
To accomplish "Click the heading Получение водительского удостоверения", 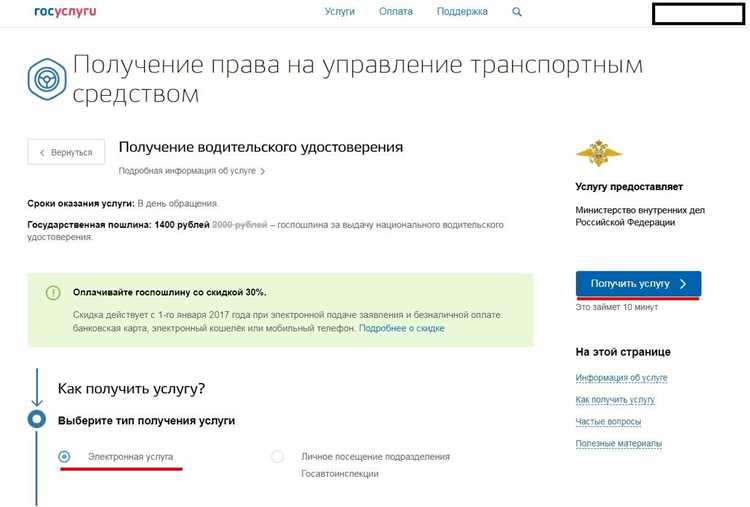I will tap(261, 147).
